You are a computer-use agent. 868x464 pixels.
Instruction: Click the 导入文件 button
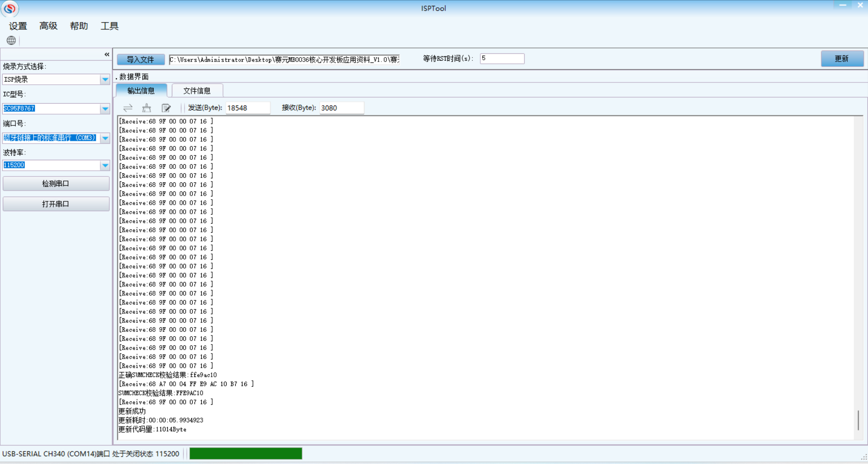(140, 59)
